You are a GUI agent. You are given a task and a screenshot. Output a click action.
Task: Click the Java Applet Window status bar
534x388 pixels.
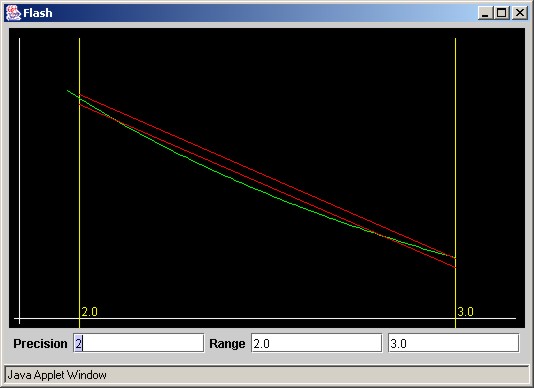tap(267, 375)
